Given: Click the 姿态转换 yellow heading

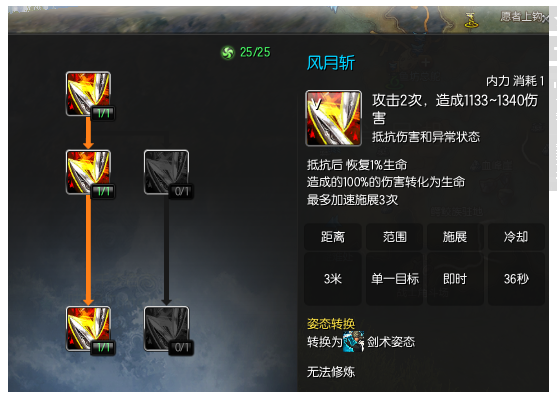Looking at the screenshot, I should (331, 324).
